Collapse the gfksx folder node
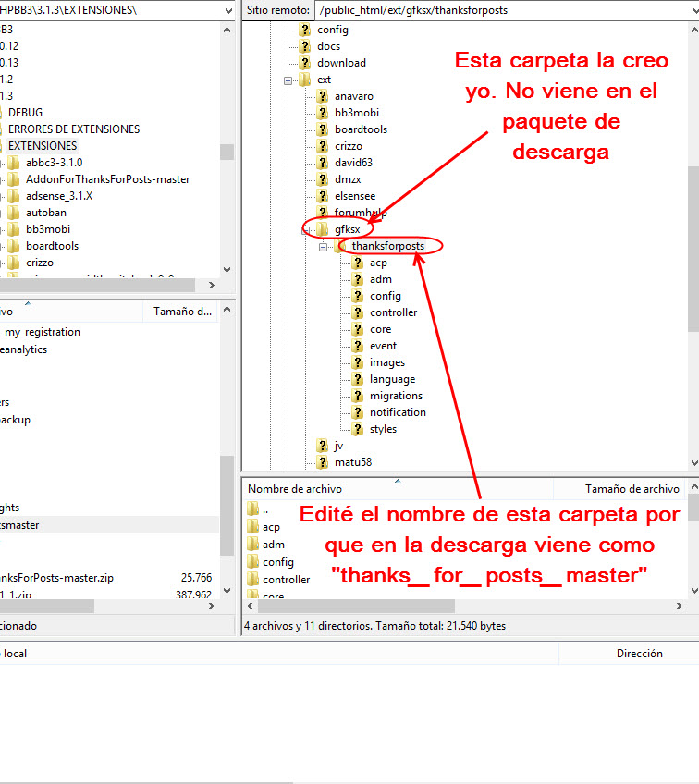 click(306, 229)
